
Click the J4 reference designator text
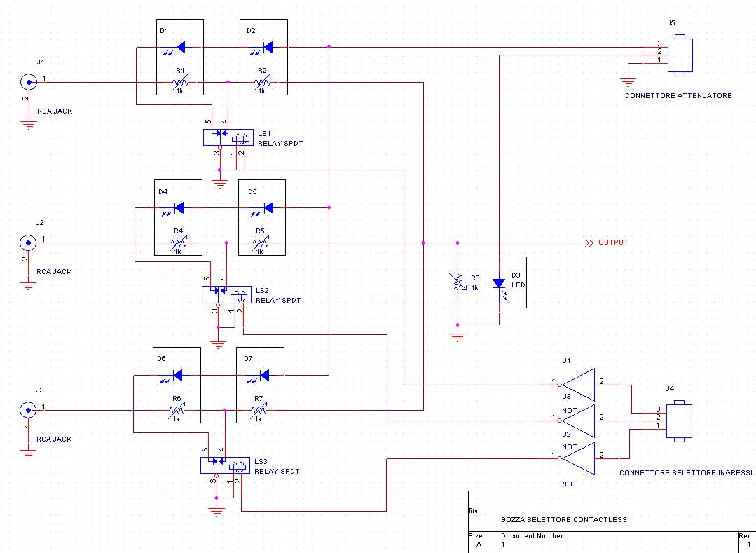670,388
